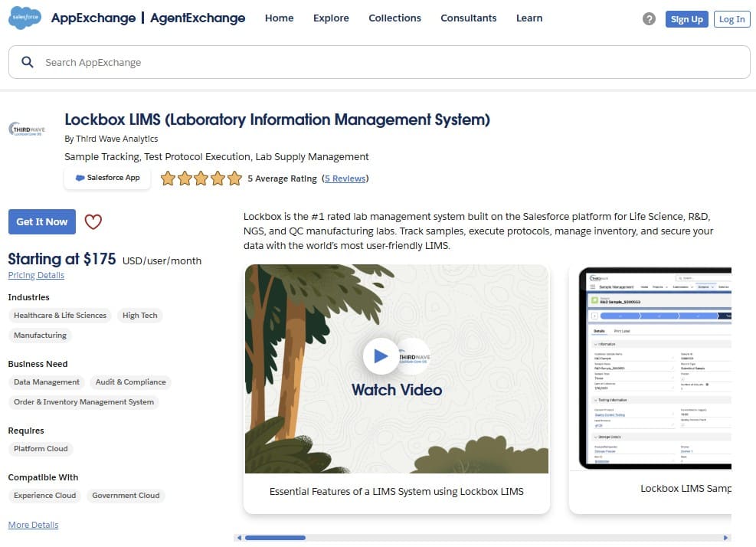756x547 pixels.
Task: Select the Manufacturing industry tag
Action: click(40, 336)
